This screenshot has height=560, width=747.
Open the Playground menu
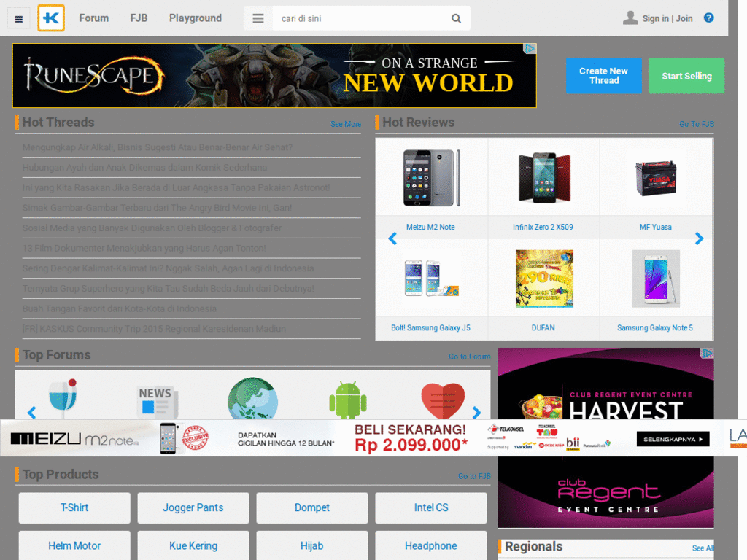pos(196,18)
